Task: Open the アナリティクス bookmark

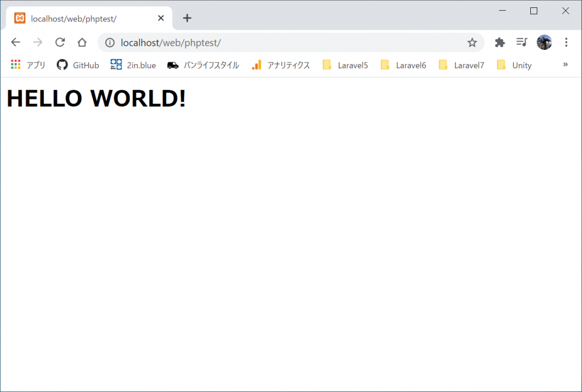Action: click(x=281, y=65)
